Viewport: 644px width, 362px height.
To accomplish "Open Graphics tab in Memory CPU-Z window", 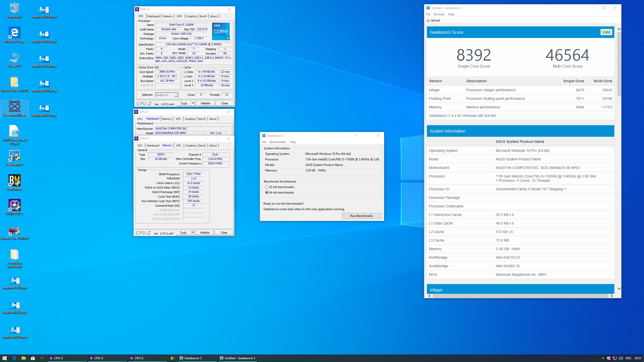I will pyautogui.click(x=190, y=146).
